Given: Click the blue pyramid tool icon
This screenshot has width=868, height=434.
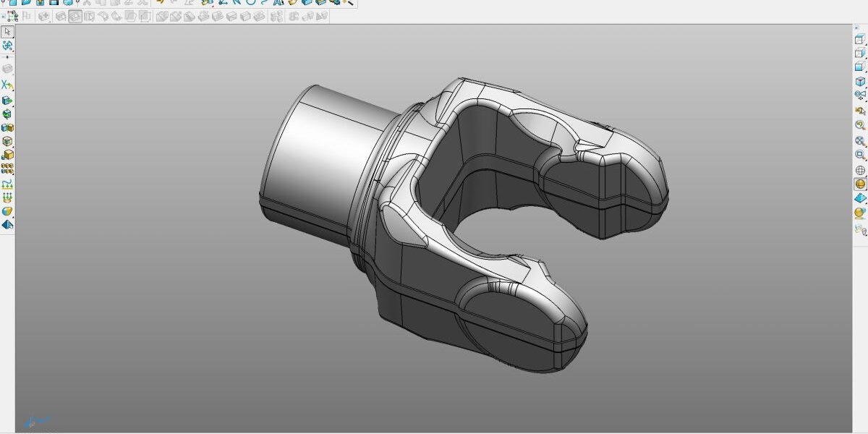Looking at the screenshot, I should coord(7,224).
